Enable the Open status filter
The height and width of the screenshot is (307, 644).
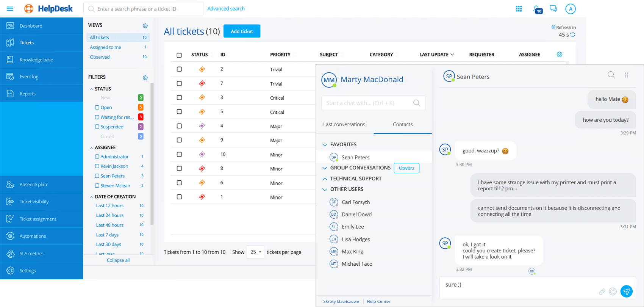click(x=97, y=107)
